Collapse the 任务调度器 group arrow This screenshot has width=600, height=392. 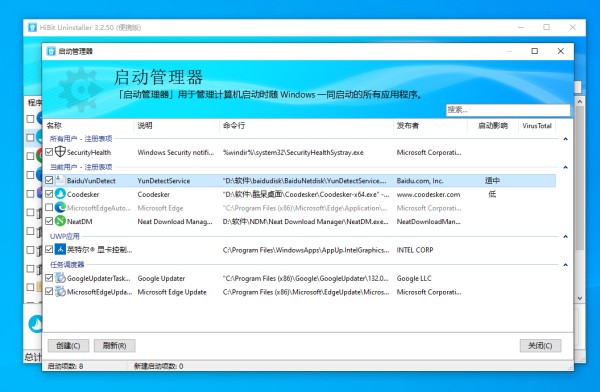coord(565,265)
